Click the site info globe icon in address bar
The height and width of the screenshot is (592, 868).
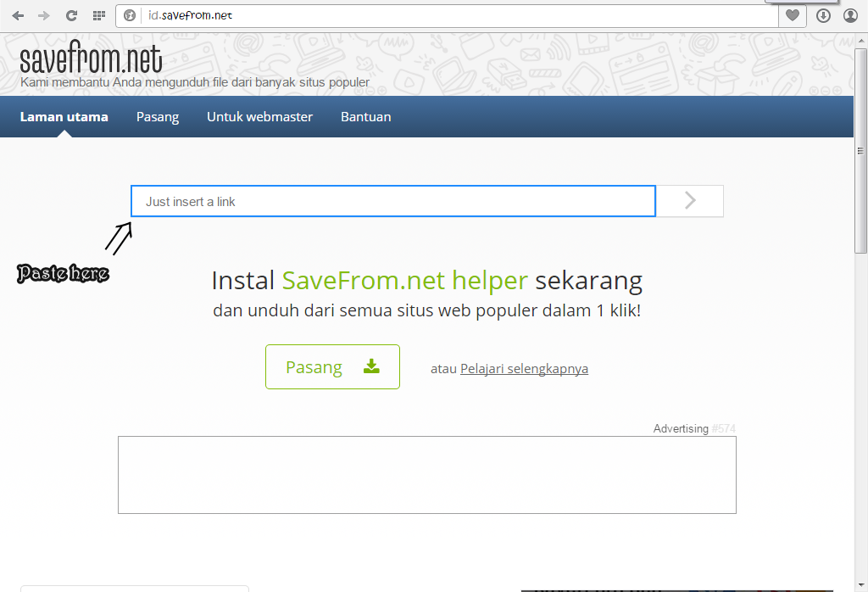pyautogui.click(x=130, y=15)
